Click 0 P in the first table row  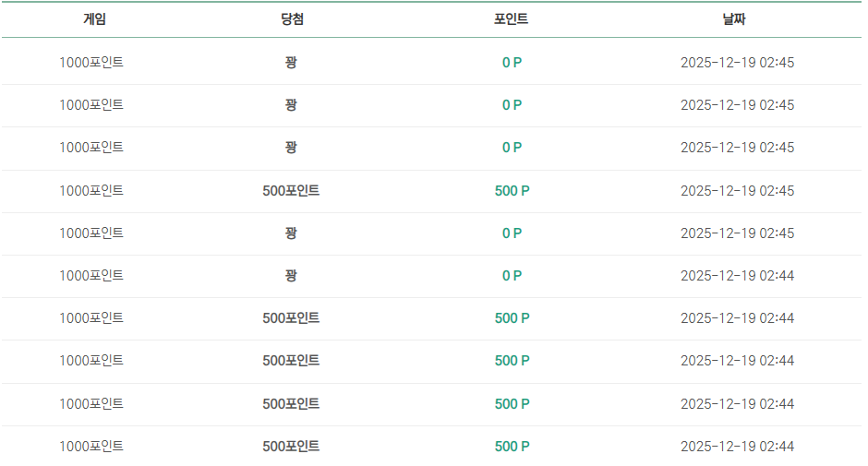click(512, 63)
